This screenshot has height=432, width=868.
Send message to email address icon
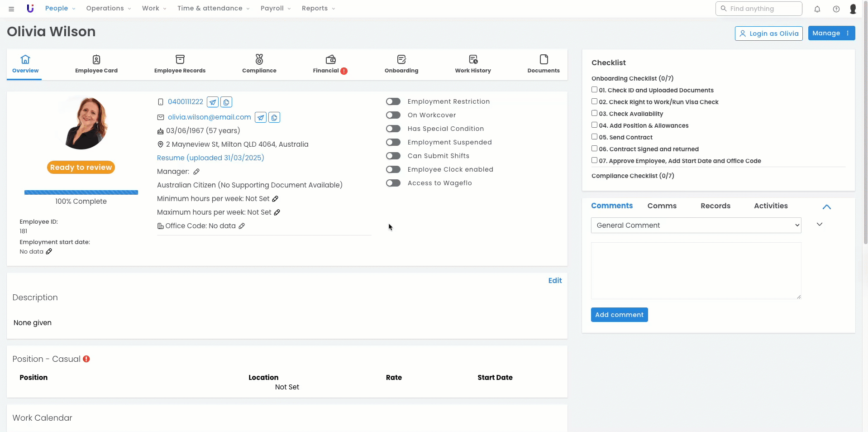tap(261, 118)
